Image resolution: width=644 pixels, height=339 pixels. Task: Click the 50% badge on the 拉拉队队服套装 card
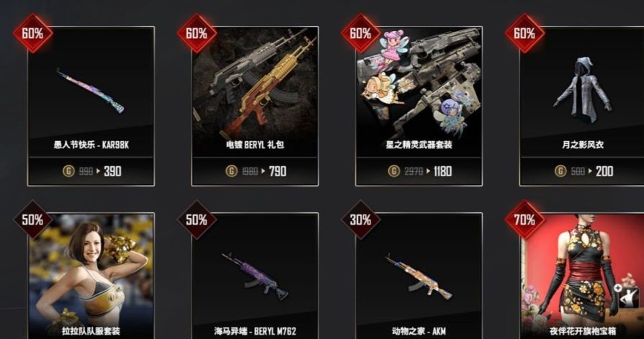click(x=32, y=220)
